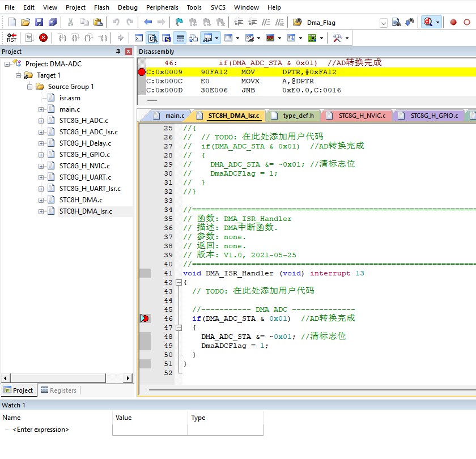
Task: Click Disable all breakpoints hollow circle icon
Action: coord(467,22)
